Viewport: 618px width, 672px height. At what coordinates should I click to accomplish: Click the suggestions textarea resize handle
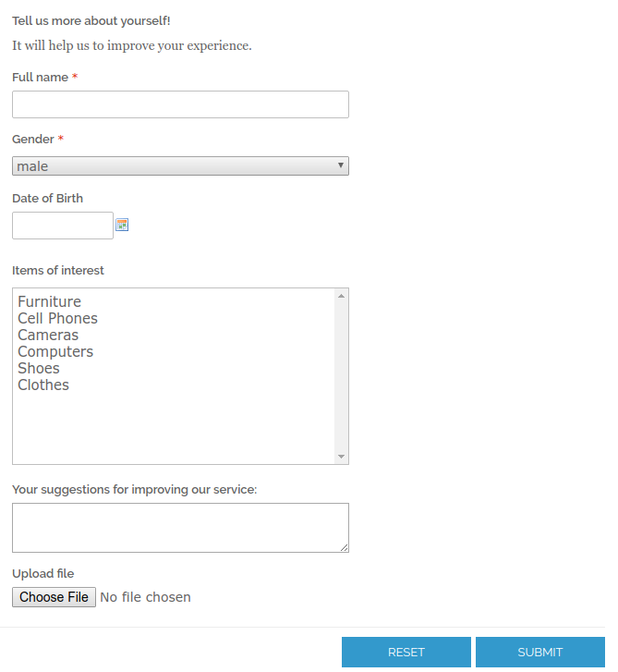coord(345,548)
